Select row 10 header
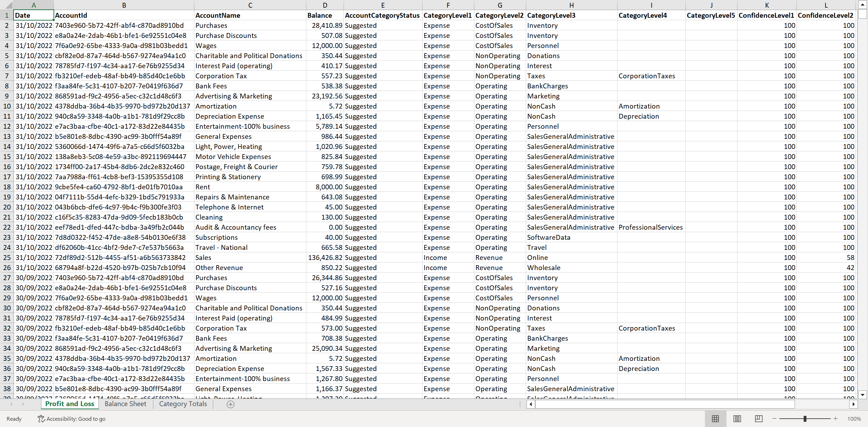Screen dimensions: 868x427 pos(7,106)
